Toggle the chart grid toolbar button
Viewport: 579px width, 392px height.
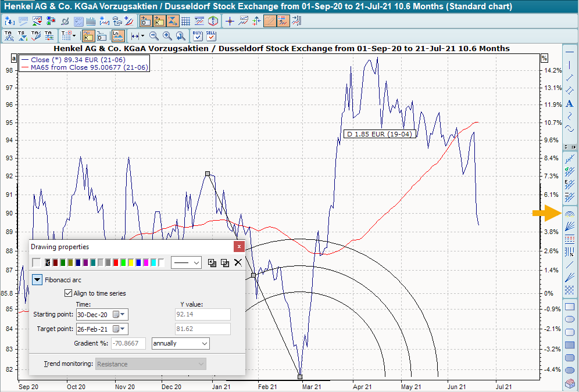pyautogui.click(x=186, y=21)
